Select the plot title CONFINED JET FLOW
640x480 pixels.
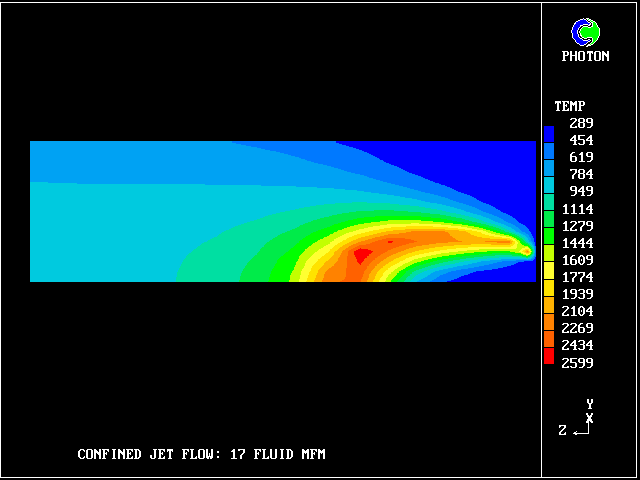pyautogui.click(x=201, y=455)
